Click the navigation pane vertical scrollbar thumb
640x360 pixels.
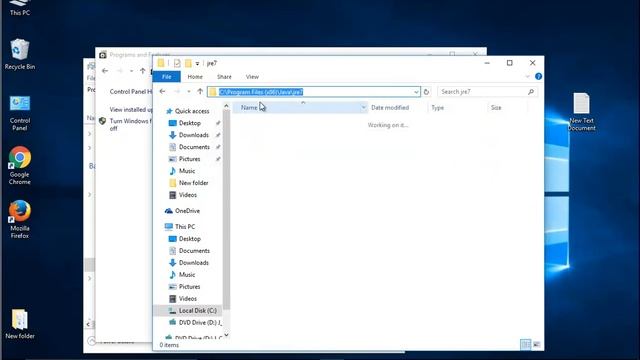click(227, 209)
